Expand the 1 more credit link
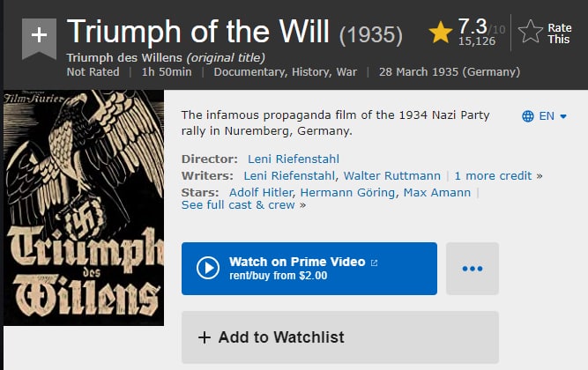 click(493, 175)
